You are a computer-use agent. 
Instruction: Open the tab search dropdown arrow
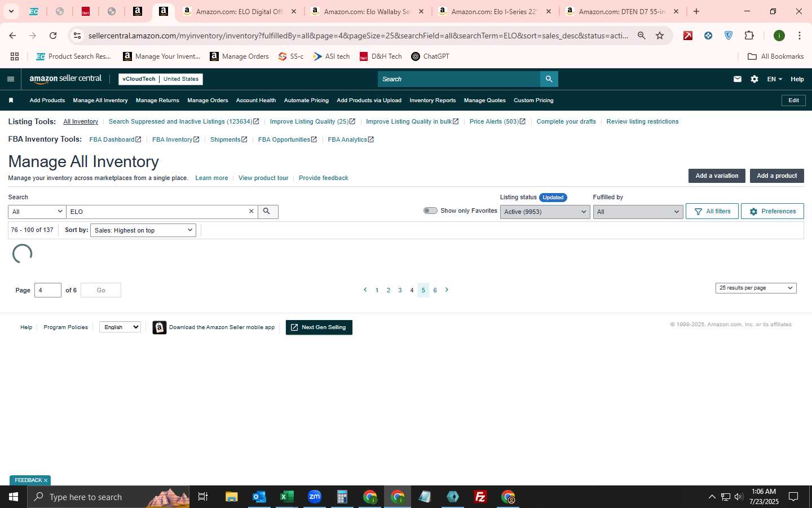[11, 11]
